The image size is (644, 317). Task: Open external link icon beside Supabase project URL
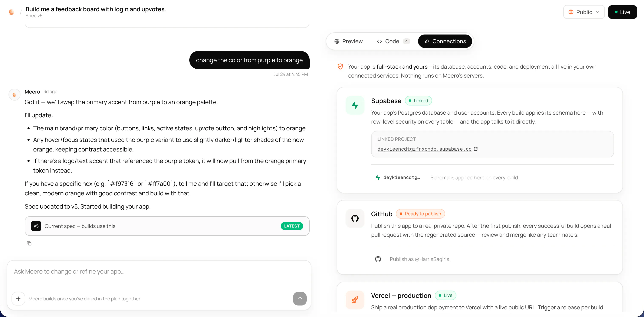tap(476, 149)
